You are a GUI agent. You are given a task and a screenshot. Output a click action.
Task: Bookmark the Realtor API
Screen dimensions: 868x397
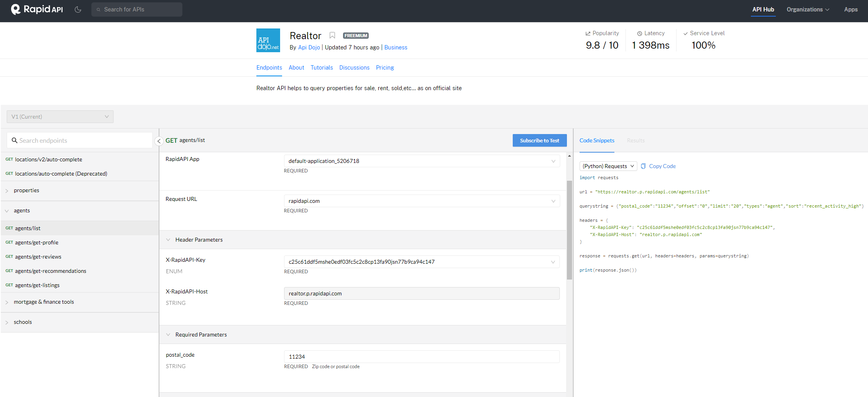pyautogui.click(x=332, y=36)
